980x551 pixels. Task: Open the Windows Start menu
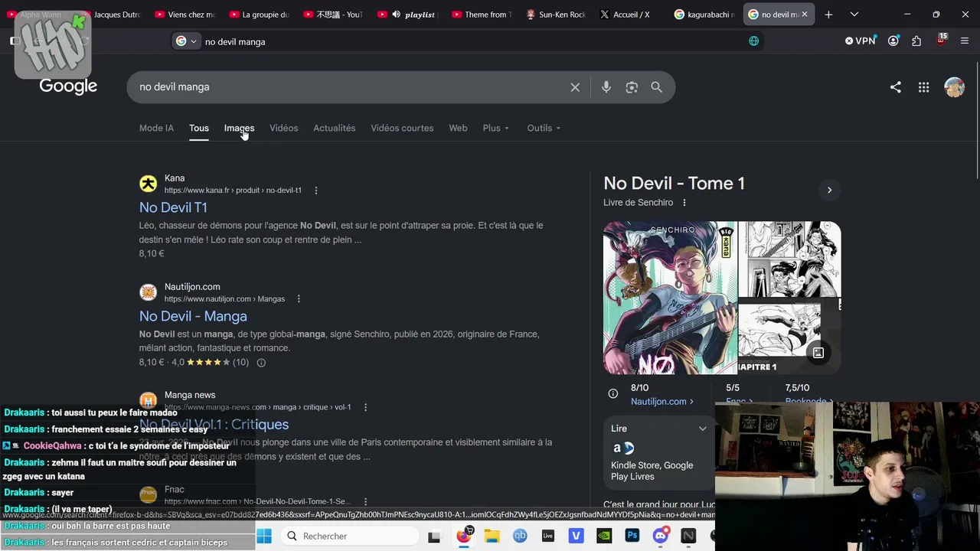pyautogui.click(x=264, y=536)
